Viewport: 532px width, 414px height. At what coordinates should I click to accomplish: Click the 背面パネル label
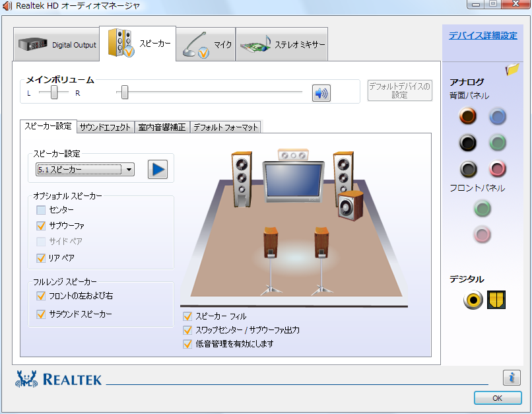[x=469, y=96]
